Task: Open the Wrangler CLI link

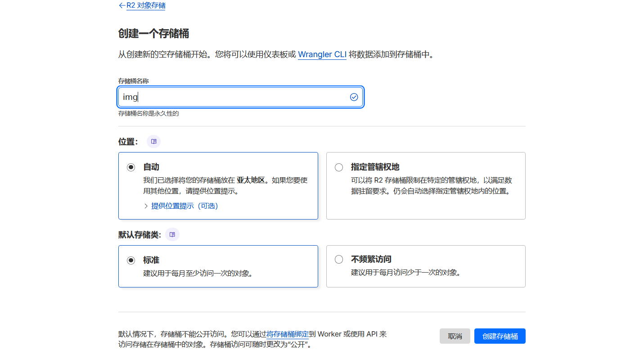Action: tap(322, 54)
